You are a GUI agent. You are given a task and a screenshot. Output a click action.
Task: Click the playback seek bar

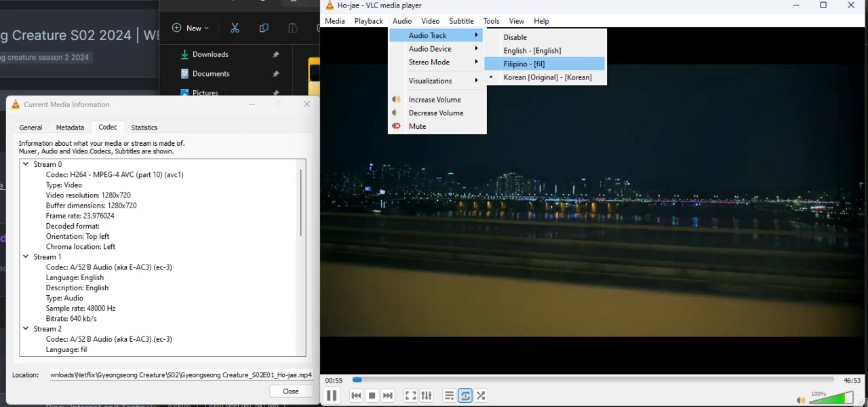(593, 380)
